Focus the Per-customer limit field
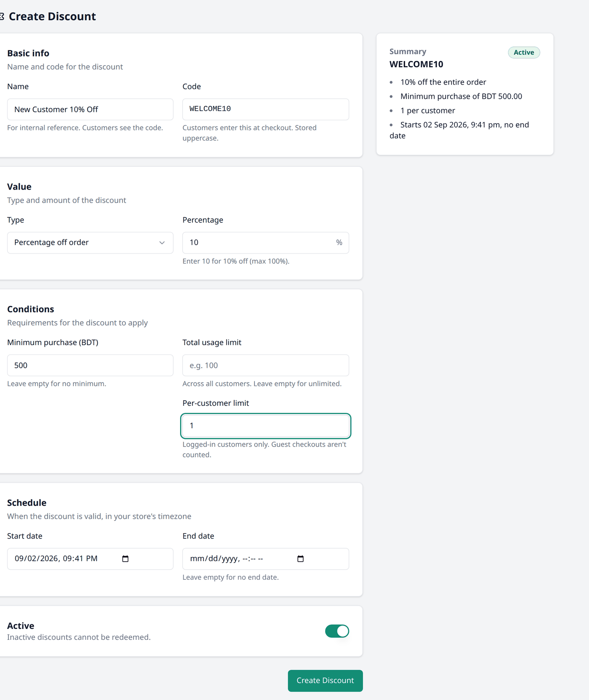Image resolution: width=589 pixels, height=700 pixels. point(265,426)
